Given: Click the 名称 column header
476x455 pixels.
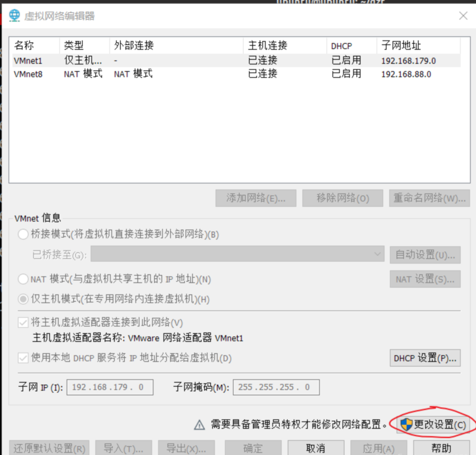Looking at the screenshot, I should click(35, 45).
